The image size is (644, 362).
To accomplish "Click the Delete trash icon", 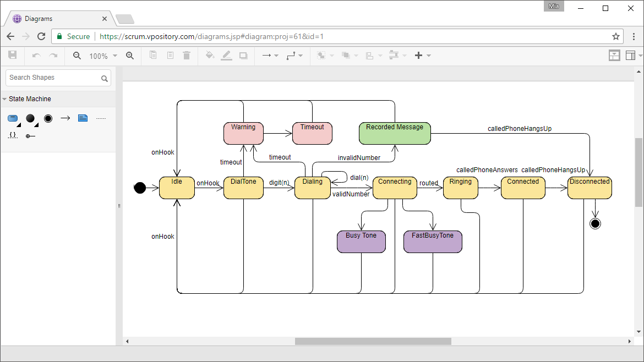I will point(187,55).
